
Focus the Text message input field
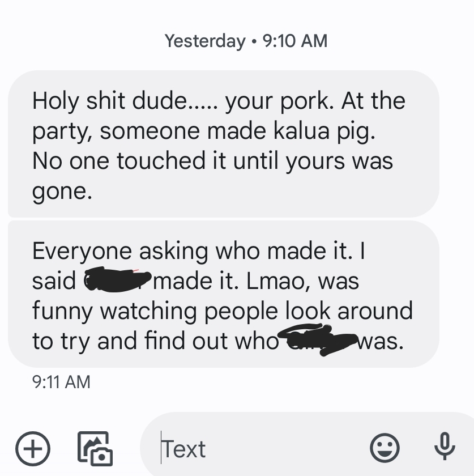click(261, 448)
